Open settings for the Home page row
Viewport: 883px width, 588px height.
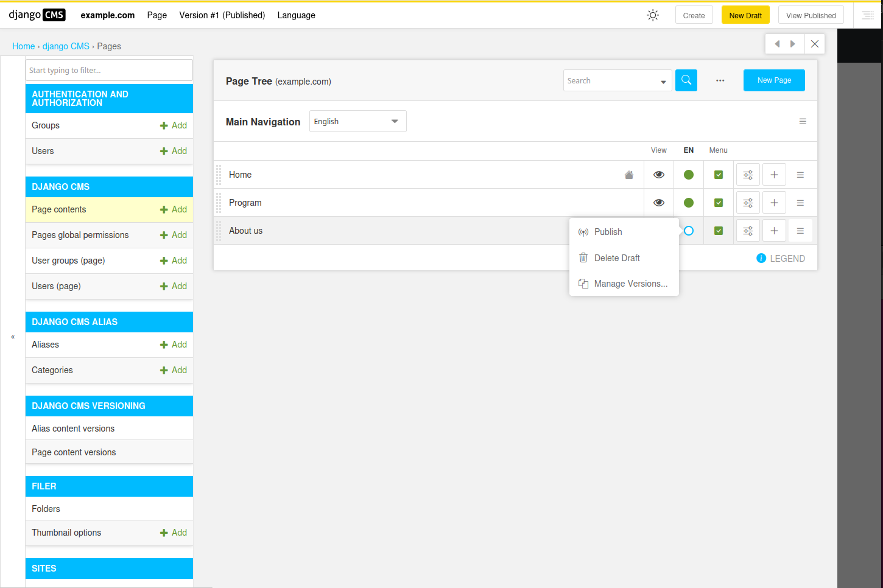point(748,175)
